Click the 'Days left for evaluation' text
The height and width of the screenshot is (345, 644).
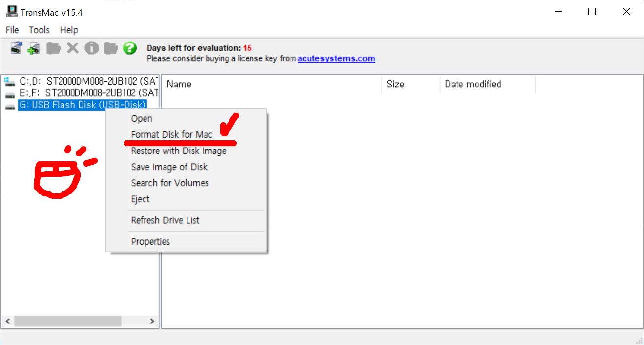coord(194,48)
